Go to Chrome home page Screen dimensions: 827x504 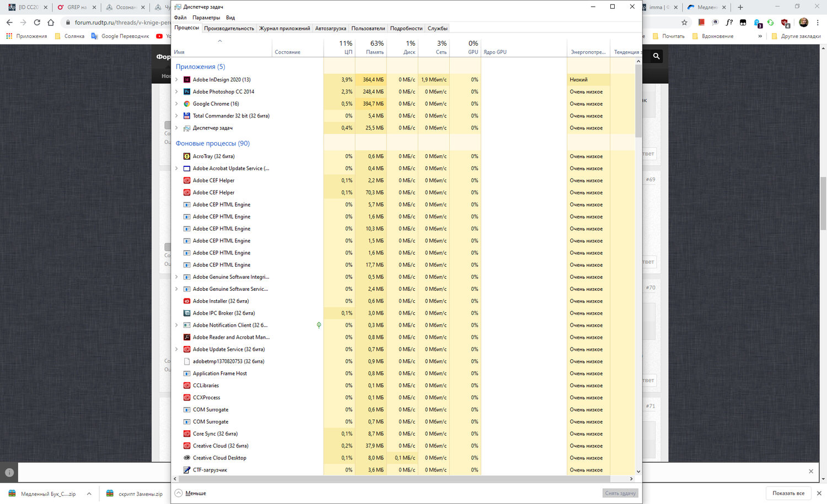point(51,23)
